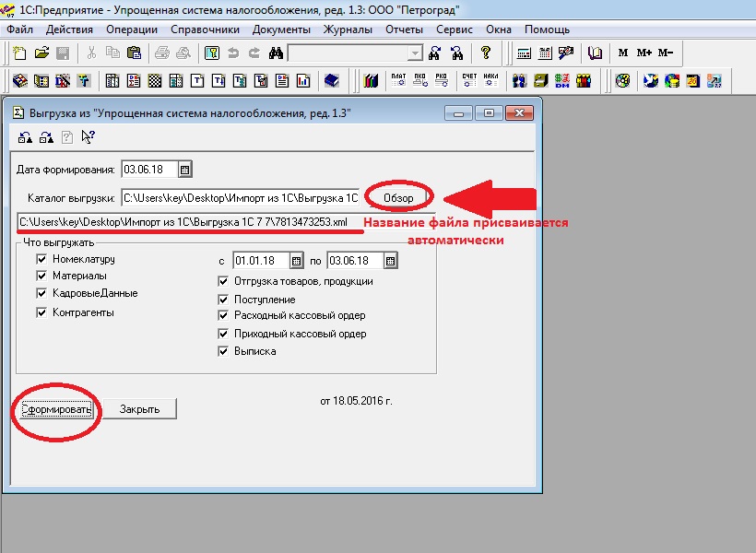Click the Обзор browse button
This screenshot has height=553, width=756.
(x=398, y=198)
